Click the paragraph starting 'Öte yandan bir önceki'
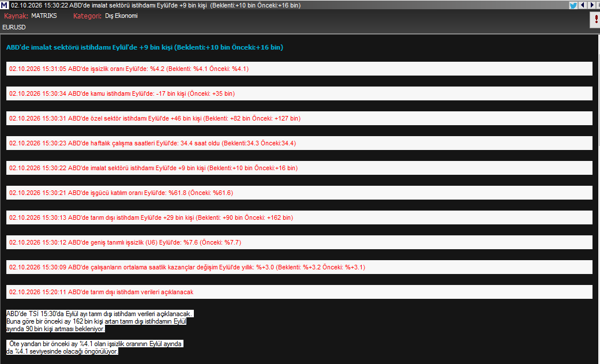600x364 pixels. [95, 347]
